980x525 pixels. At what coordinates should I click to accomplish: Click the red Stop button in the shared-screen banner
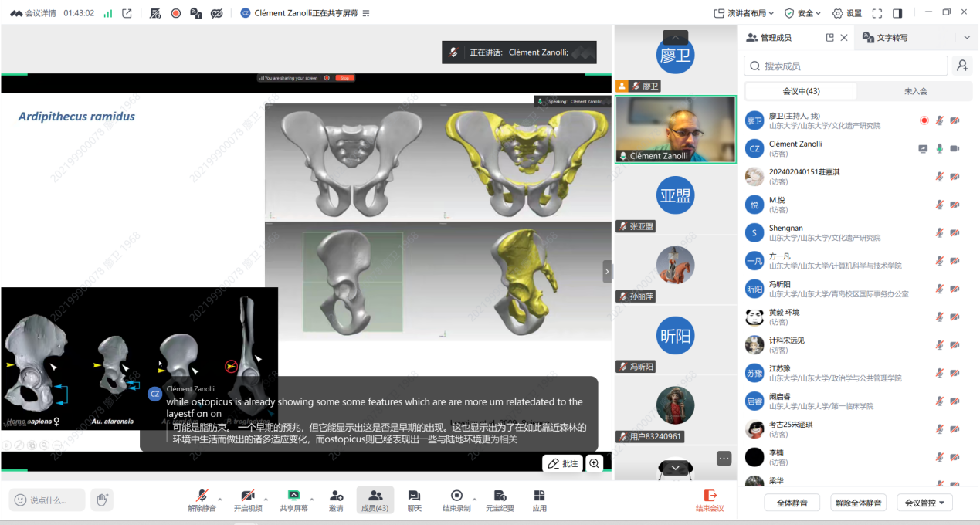tap(345, 78)
